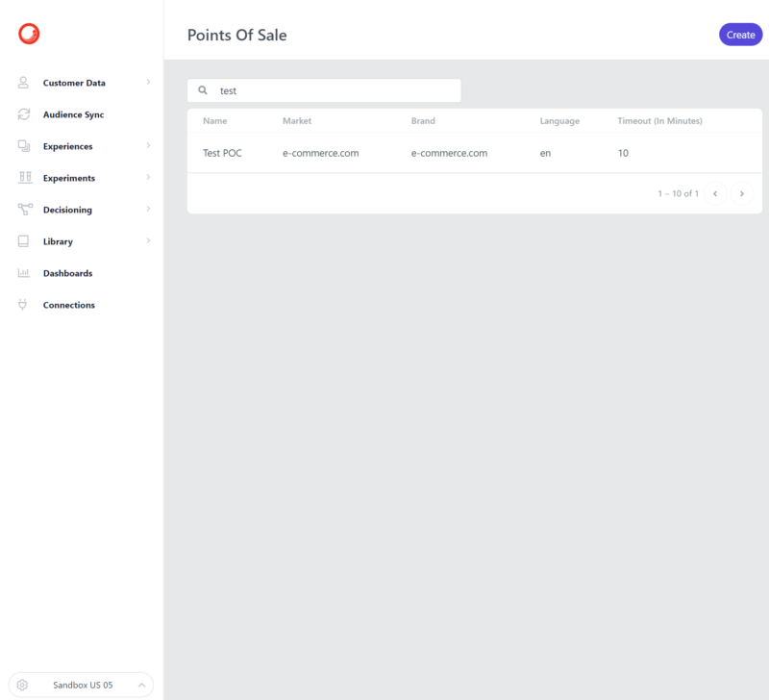769x700 pixels.
Task: Click the Create button
Action: click(x=740, y=35)
